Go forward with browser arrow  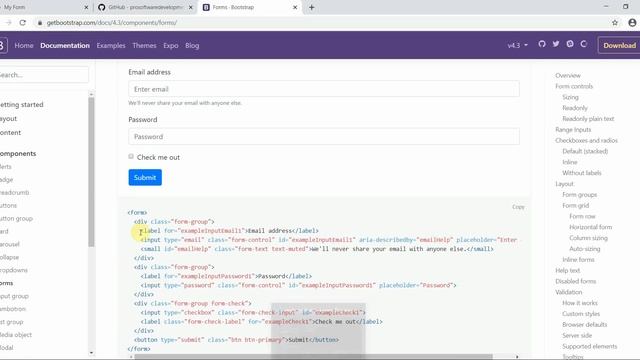[8, 23]
